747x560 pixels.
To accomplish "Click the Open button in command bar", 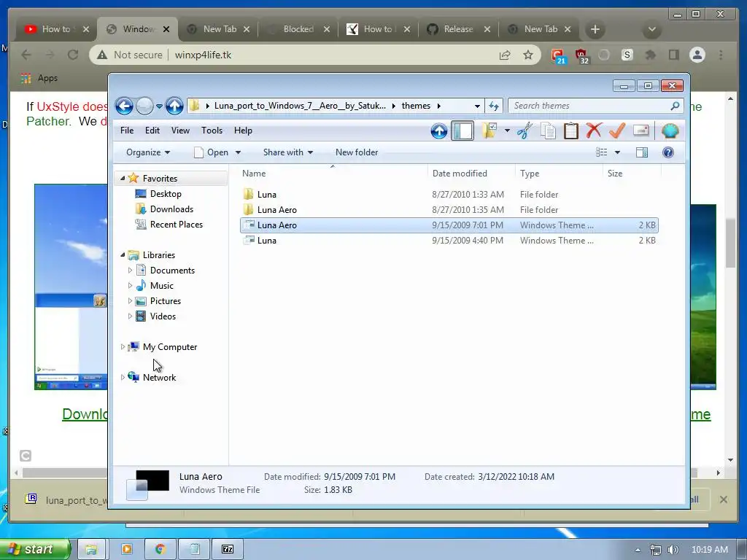I will 212,152.
